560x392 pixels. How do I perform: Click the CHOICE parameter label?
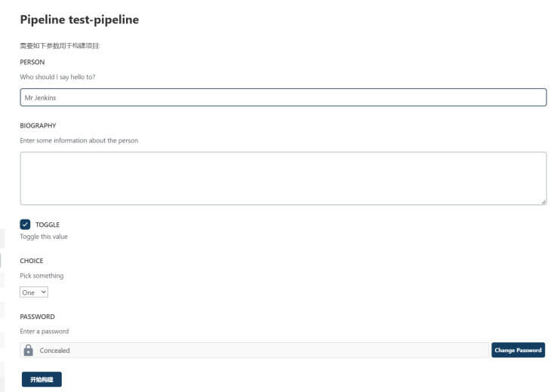(x=32, y=261)
